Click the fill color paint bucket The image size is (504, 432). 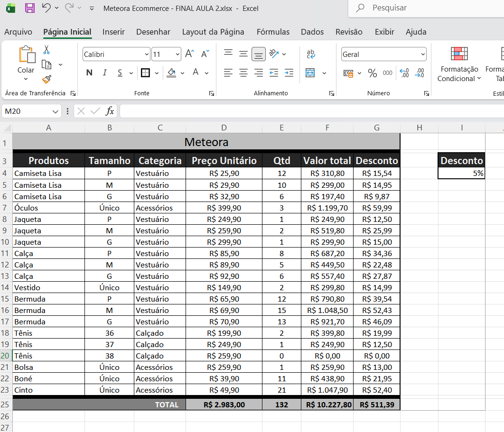point(171,73)
